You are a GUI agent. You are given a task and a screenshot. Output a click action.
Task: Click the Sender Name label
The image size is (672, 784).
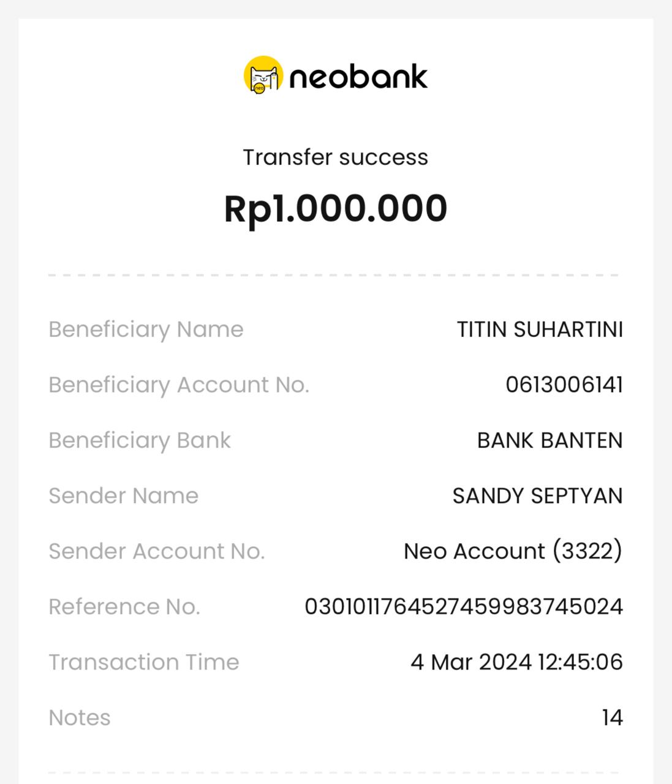click(124, 496)
